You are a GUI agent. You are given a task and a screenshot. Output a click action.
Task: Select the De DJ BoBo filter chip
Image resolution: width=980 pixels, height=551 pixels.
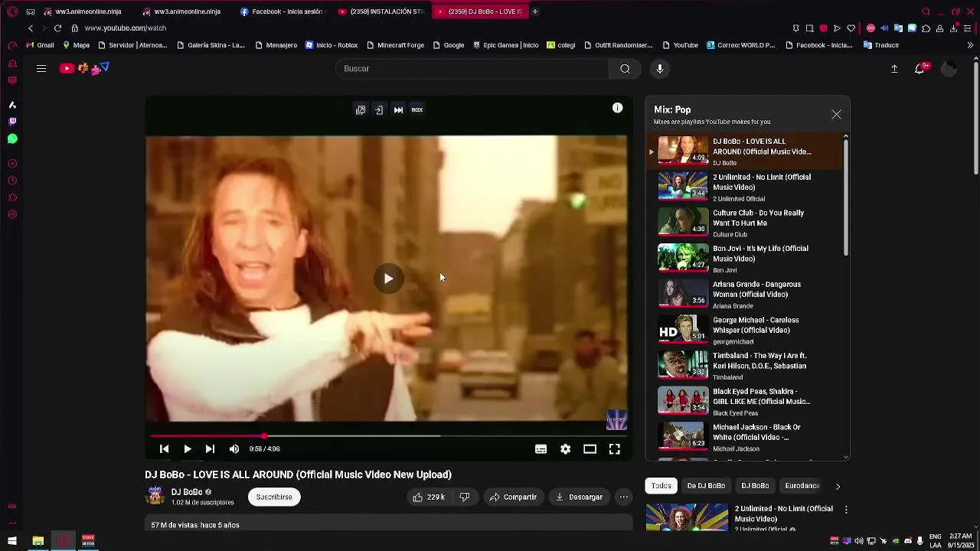(706, 486)
